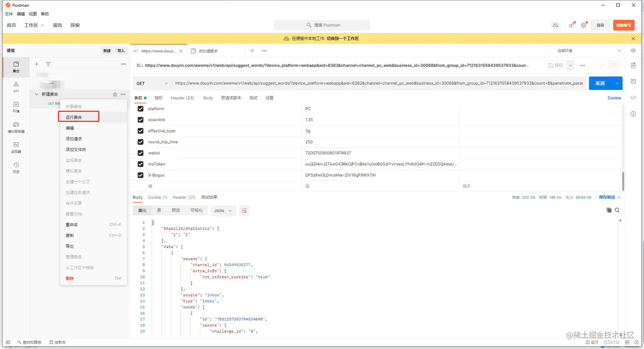
Task: Open the tab bar's three-dot options
Action: tap(264, 51)
